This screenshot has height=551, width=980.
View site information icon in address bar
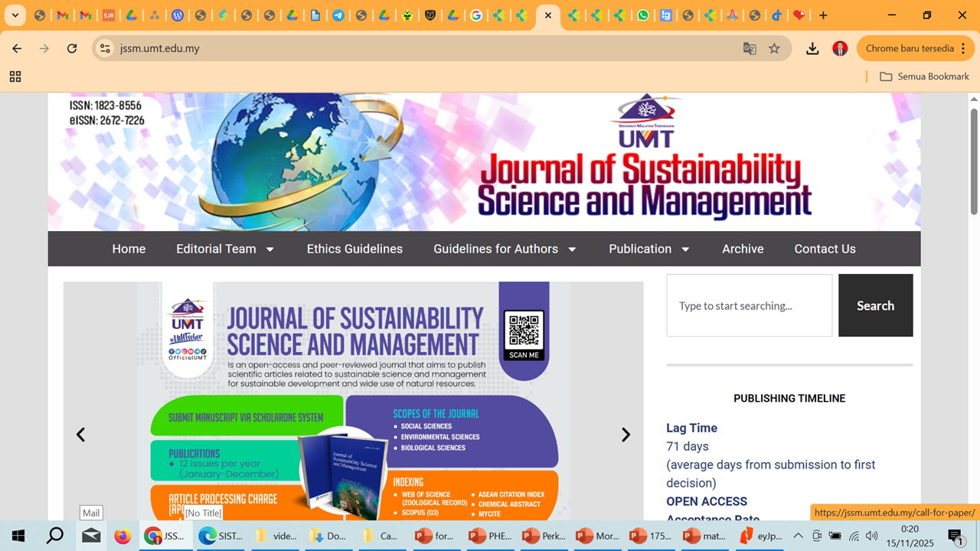(105, 48)
